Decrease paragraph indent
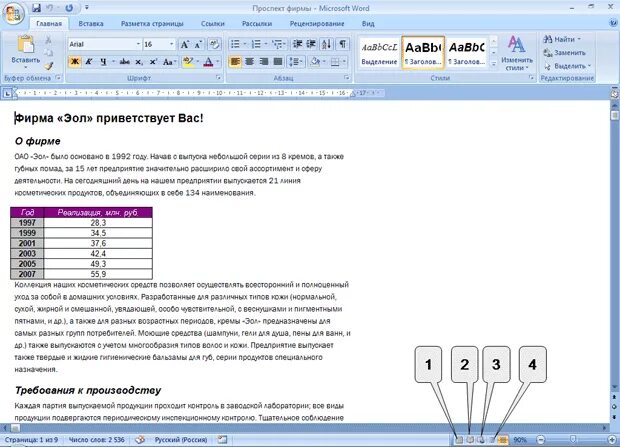Screen dimensions: 620x447 [297, 44]
